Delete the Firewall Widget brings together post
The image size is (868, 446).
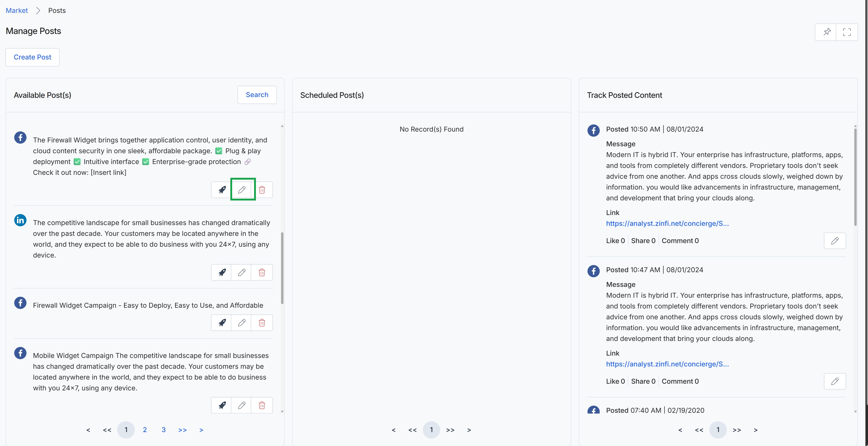(262, 190)
